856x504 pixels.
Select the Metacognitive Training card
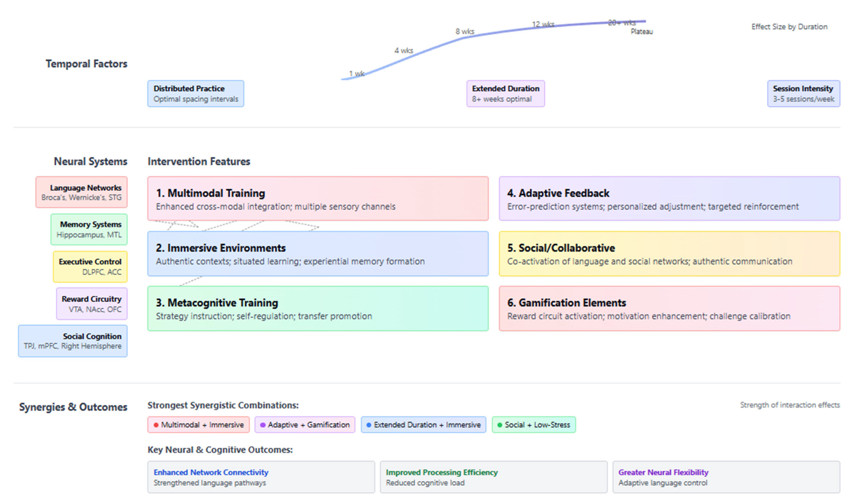click(318, 308)
